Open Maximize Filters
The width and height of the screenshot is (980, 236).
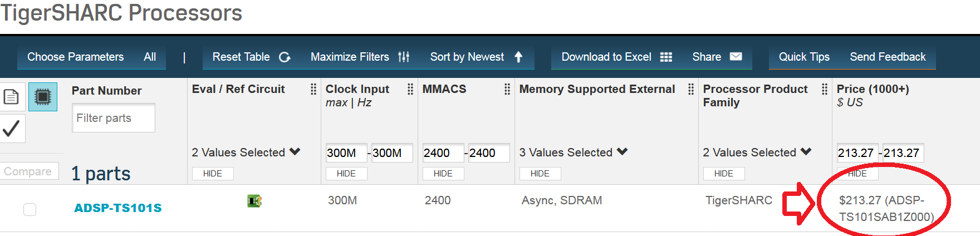[350, 57]
